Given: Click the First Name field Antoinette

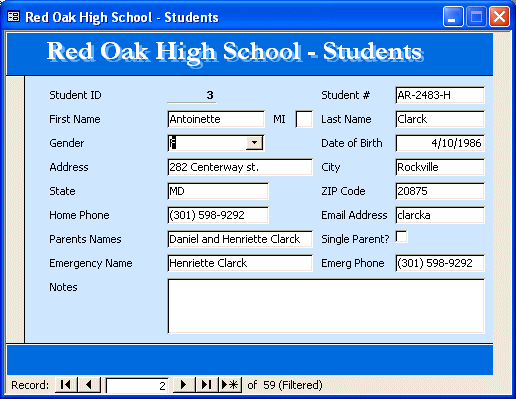Looking at the screenshot, I should tap(216, 119).
